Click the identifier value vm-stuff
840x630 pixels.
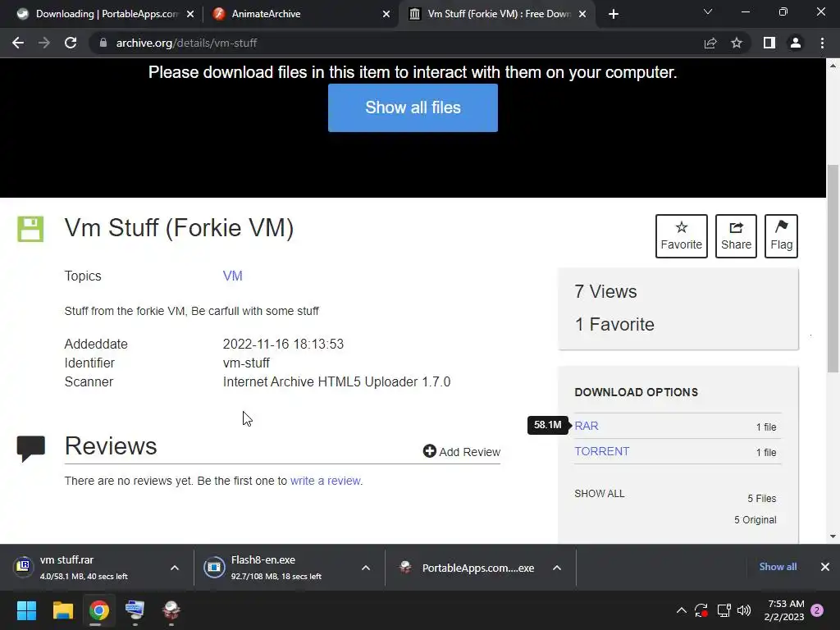tap(246, 363)
